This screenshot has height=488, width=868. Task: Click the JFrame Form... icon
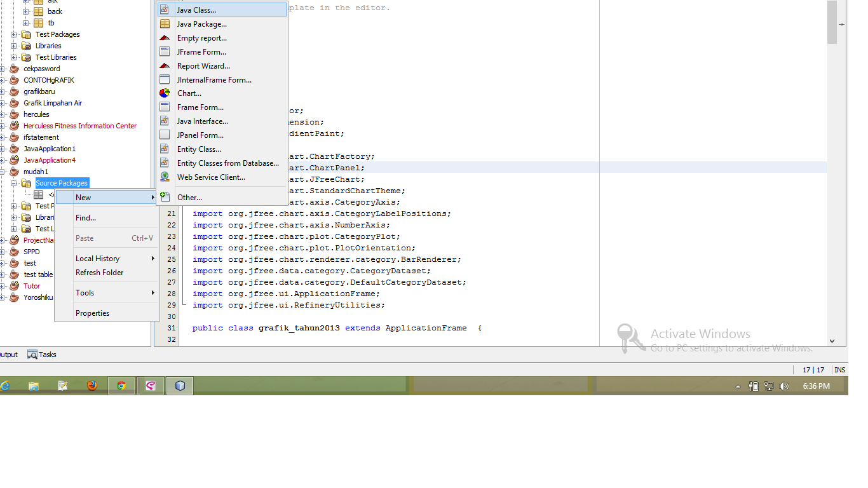(164, 51)
